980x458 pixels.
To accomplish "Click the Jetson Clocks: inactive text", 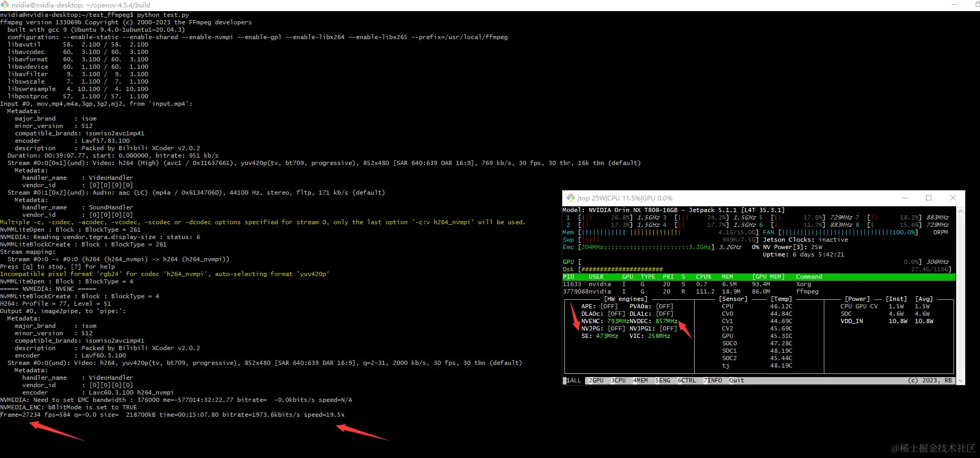I will pos(805,240).
